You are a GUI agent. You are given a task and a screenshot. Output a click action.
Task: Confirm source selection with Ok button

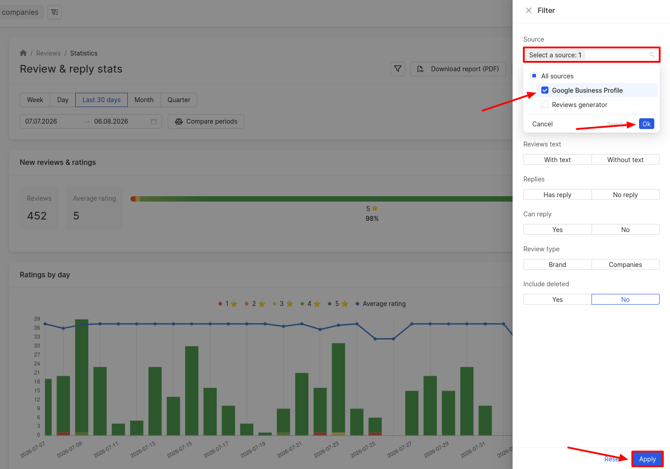point(646,124)
